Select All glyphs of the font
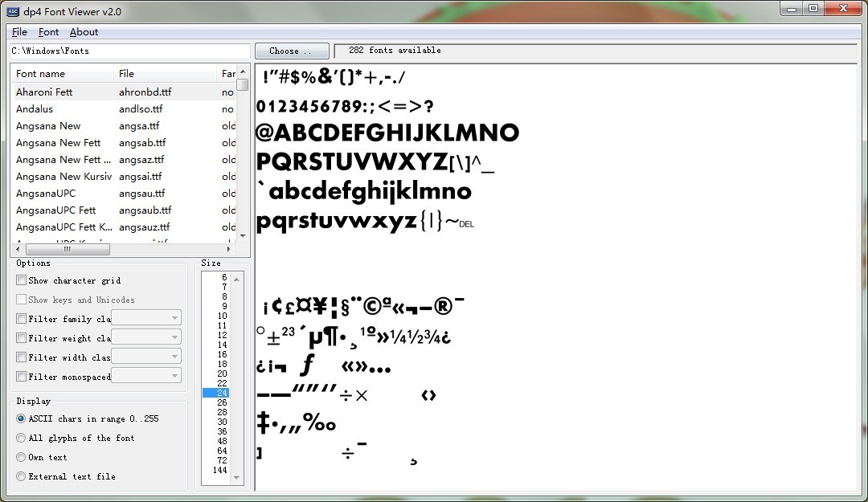The image size is (868, 502). (x=22, y=438)
